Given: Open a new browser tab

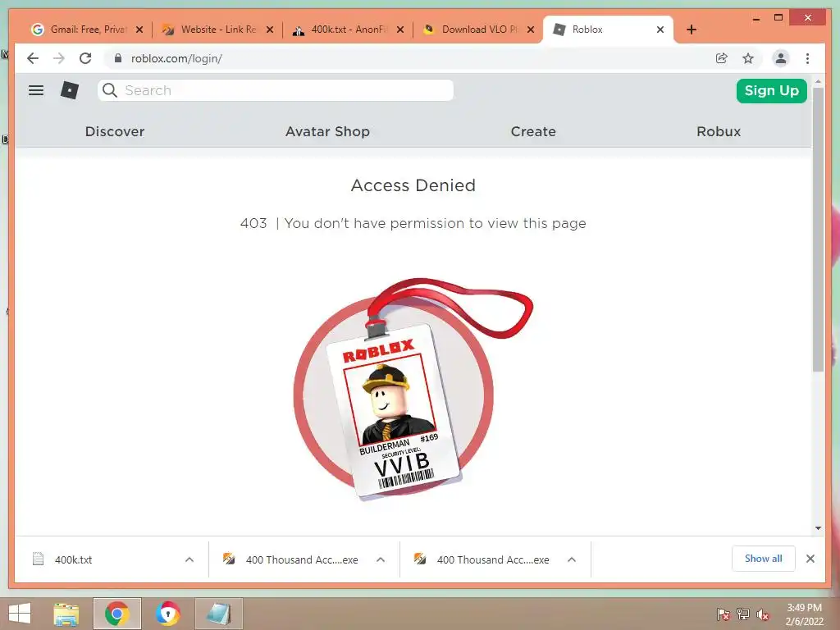Looking at the screenshot, I should tap(692, 30).
